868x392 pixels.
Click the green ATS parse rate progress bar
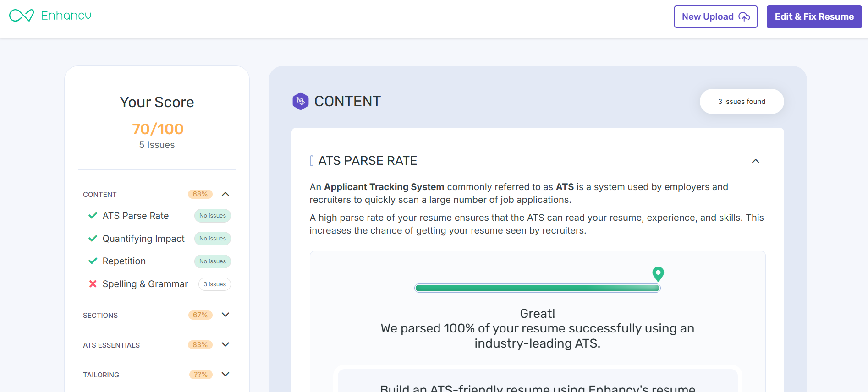[x=537, y=288]
